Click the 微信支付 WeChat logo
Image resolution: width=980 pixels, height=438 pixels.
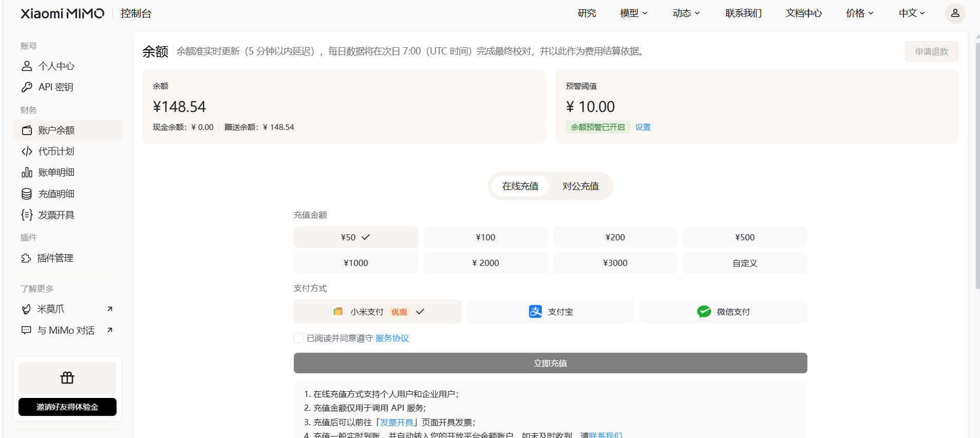(704, 312)
